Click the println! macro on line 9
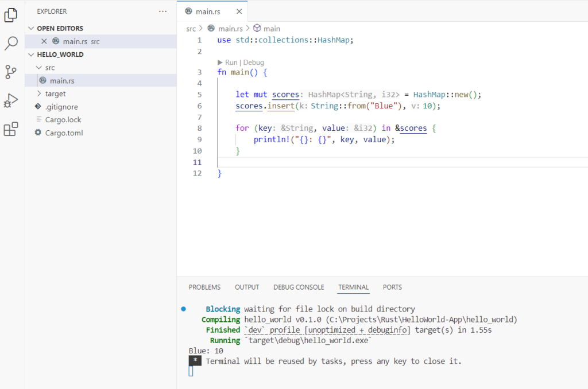This screenshot has width=588, height=389. pyautogui.click(x=272, y=139)
